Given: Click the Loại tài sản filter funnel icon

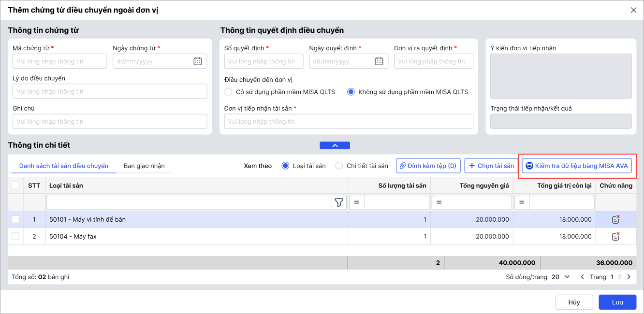Looking at the screenshot, I should [x=339, y=202].
